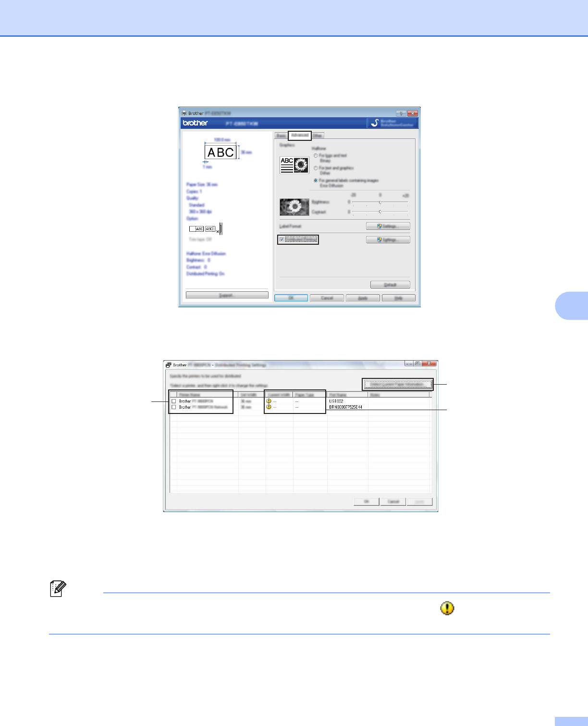
Task: Click OK in the printer properties dialog
Action: point(291,298)
